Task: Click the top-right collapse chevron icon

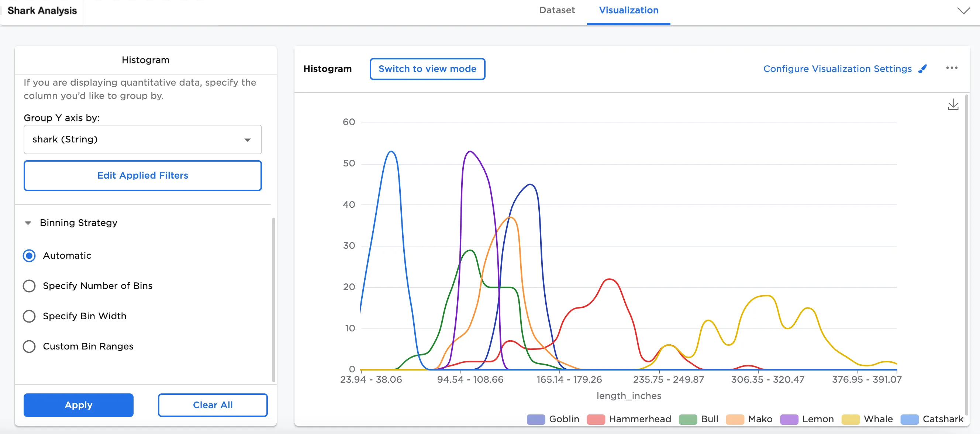Action: 963,11
